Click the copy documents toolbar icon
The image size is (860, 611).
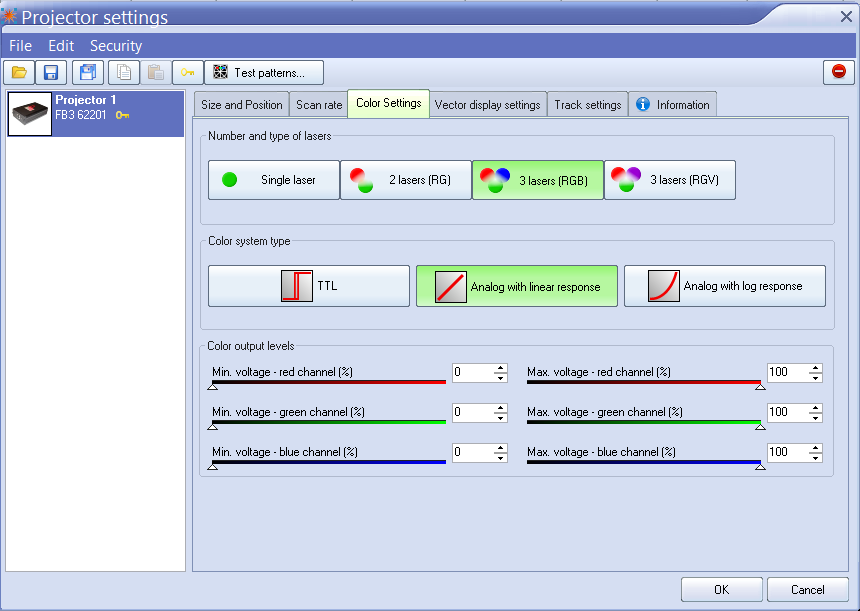coord(123,72)
